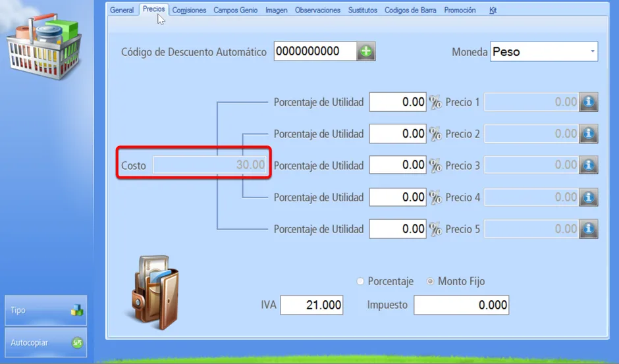Click the Código de Descuento Automático field
The height and width of the screenshot is (364, 619).
315,51
